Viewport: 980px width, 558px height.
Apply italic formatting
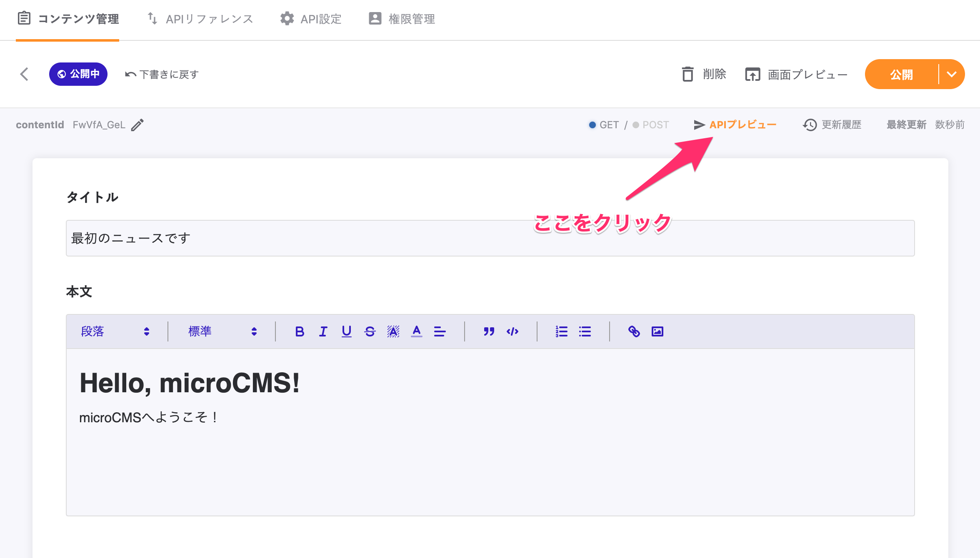click(x=322, y=331)
